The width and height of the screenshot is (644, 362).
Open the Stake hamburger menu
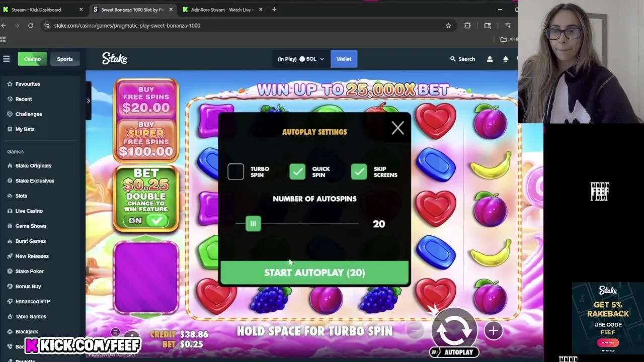pos(7,59)
